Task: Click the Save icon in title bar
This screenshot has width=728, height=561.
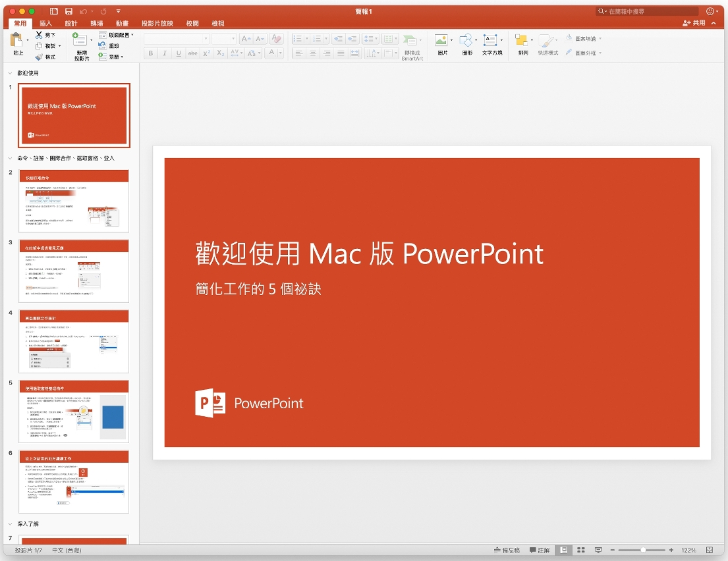Action: (x=69, y=11)
